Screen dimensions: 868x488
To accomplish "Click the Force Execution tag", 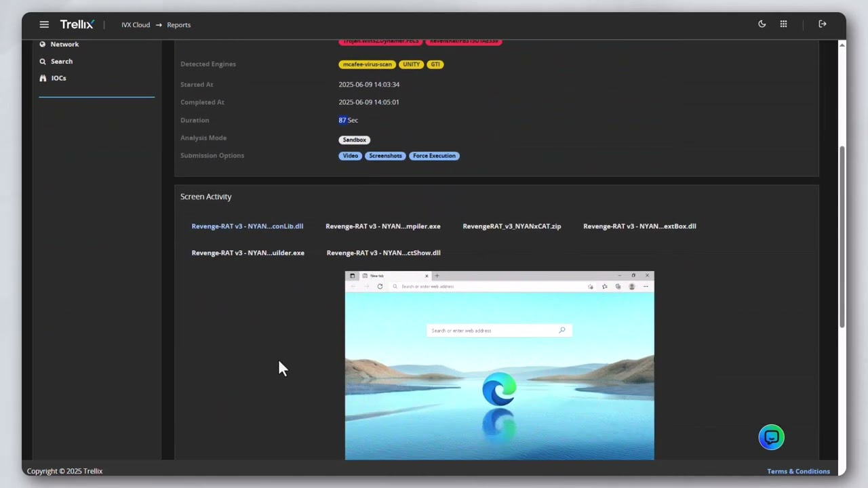I will 434,156.
